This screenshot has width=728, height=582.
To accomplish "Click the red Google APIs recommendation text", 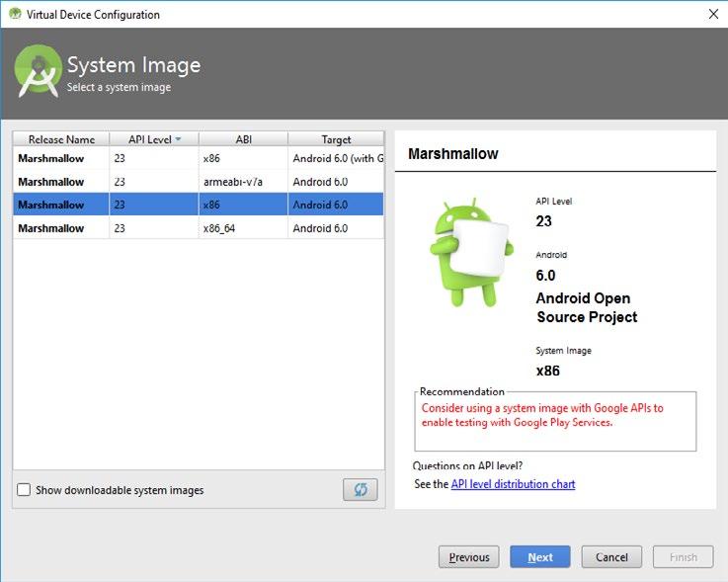I will [x=542, y=415].
